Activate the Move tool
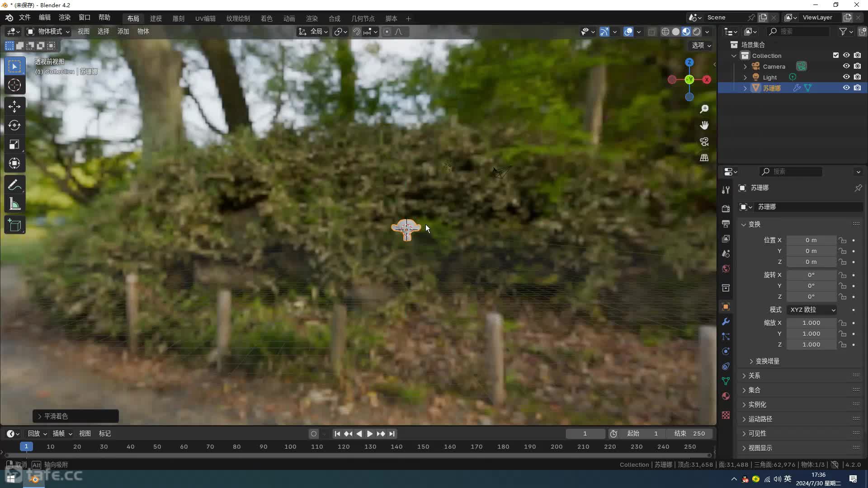This screenshot has height=488, width=868. (x=14, y=106)
